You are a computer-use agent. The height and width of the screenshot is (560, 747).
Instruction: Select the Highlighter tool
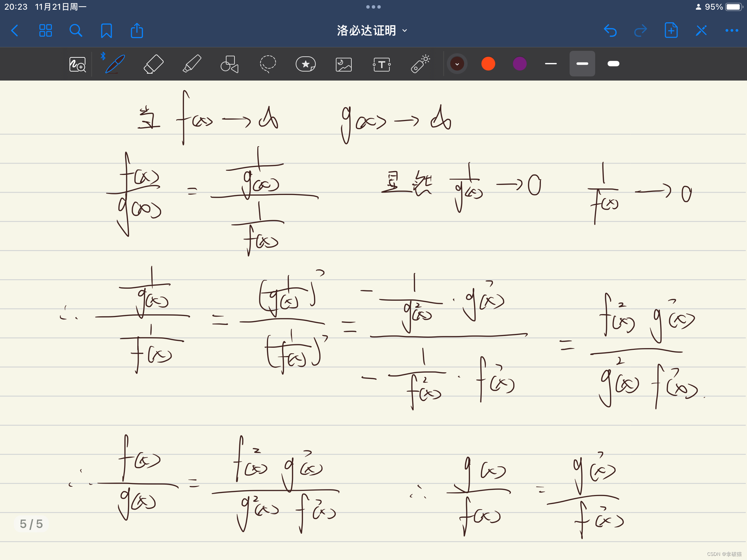point(192,64)
